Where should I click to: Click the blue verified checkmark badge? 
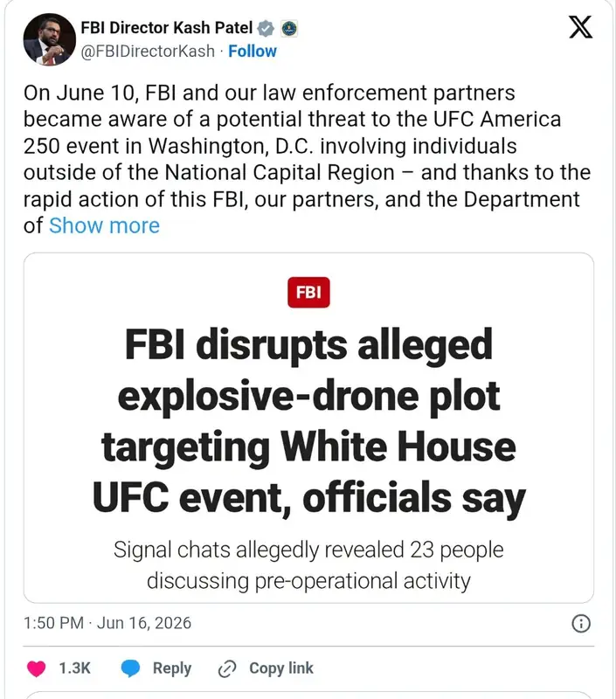click(x=266, y=29)
